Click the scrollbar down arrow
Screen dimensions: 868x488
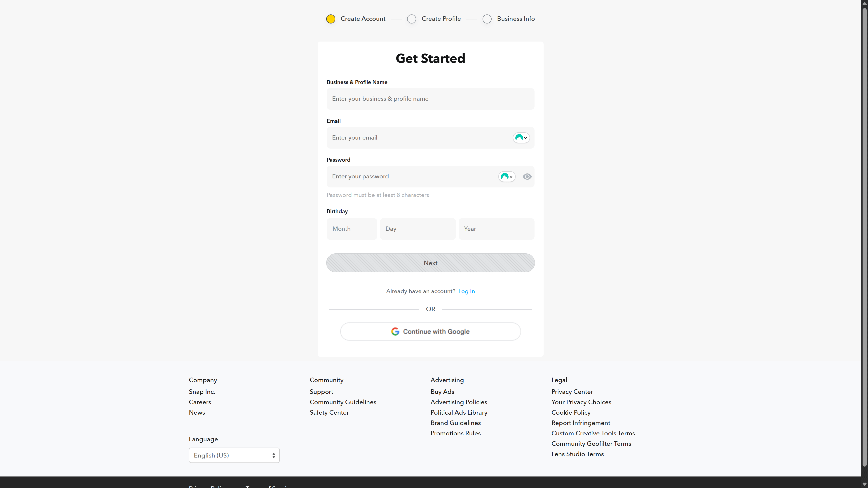coord(864,484)
